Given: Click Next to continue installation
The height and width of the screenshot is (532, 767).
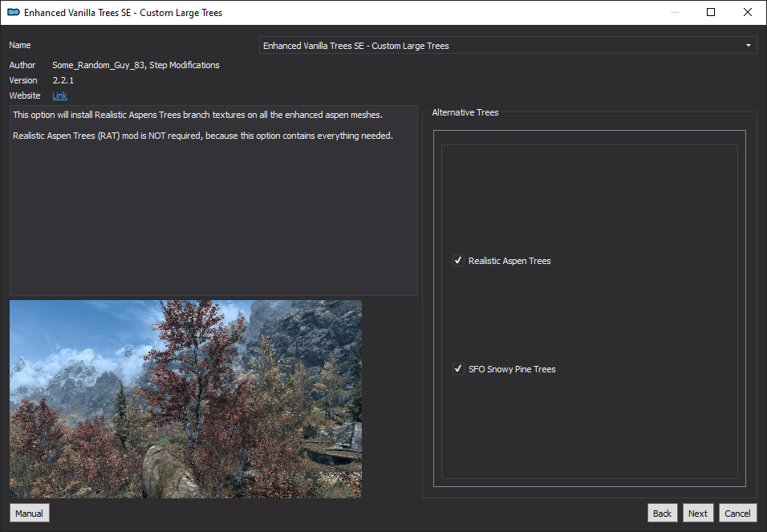Looking at the screenshot, I should 698,513.
